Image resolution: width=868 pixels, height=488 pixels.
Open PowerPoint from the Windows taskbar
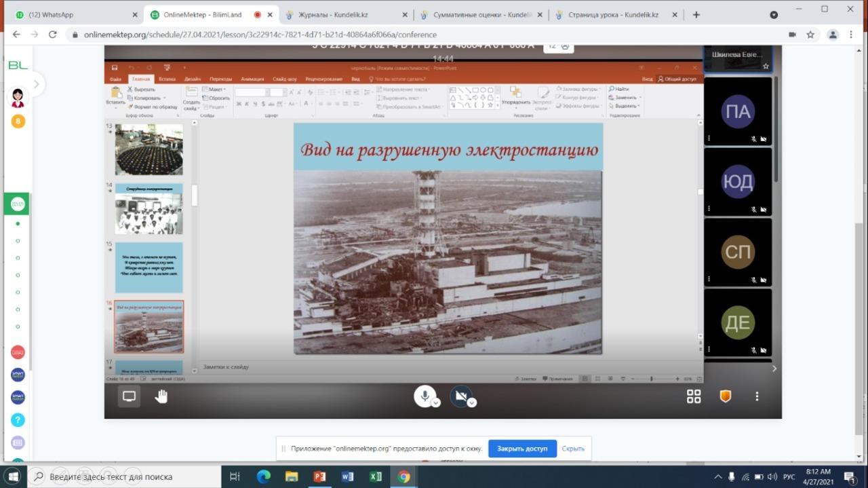click(x=319, y=476)
